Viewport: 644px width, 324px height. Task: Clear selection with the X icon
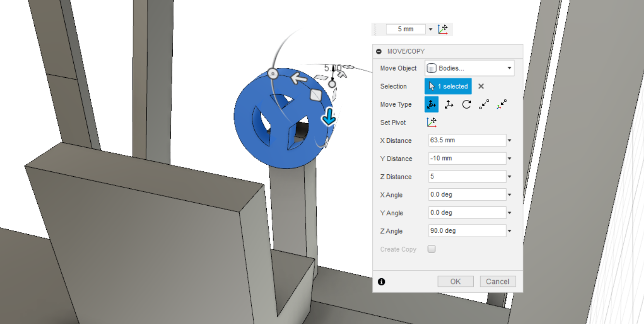point(481,86)
